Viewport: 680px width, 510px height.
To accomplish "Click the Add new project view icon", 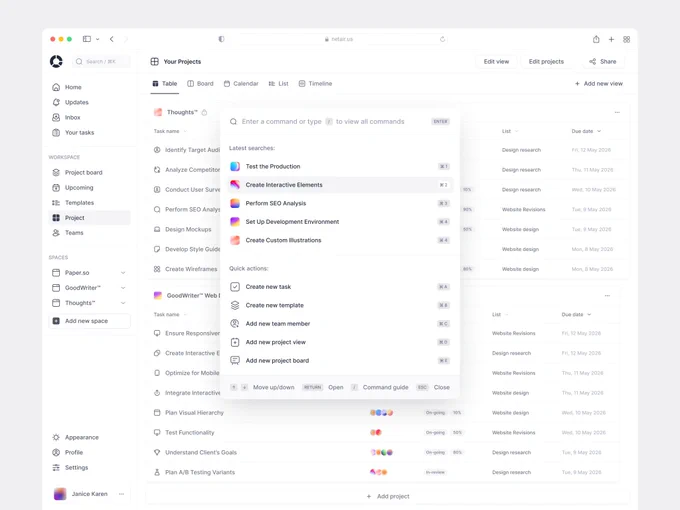I will pos(235,342).
